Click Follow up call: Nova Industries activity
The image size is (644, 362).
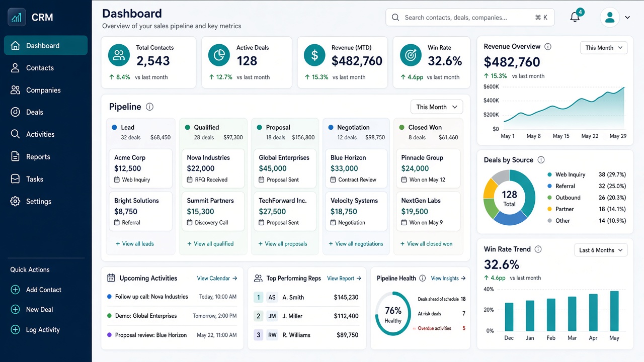point(172,297)
